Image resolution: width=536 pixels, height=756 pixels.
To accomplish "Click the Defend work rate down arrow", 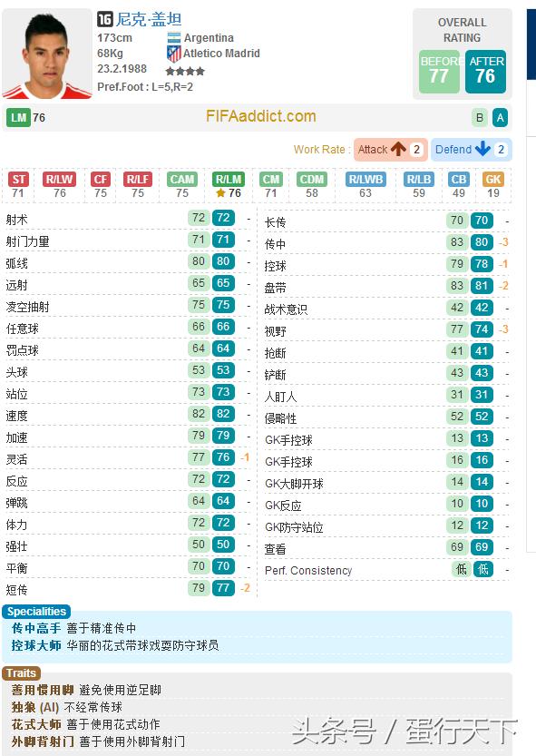I will pos(482,150).
